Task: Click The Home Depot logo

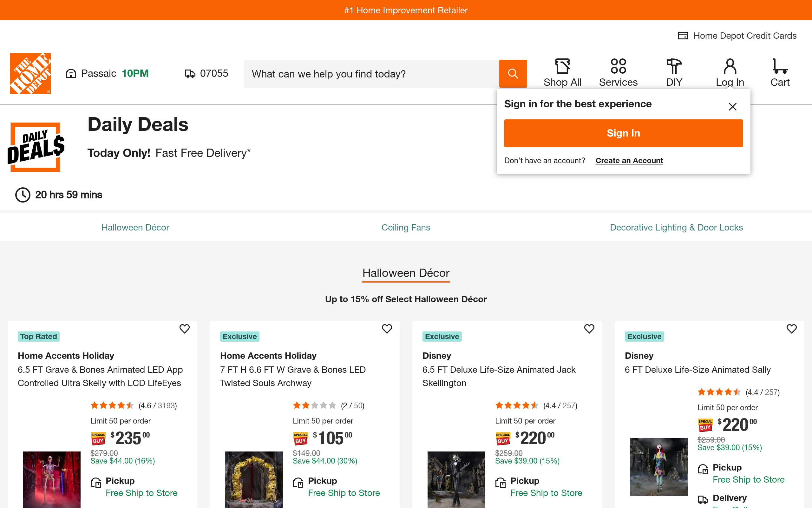Action: (30, 74)
